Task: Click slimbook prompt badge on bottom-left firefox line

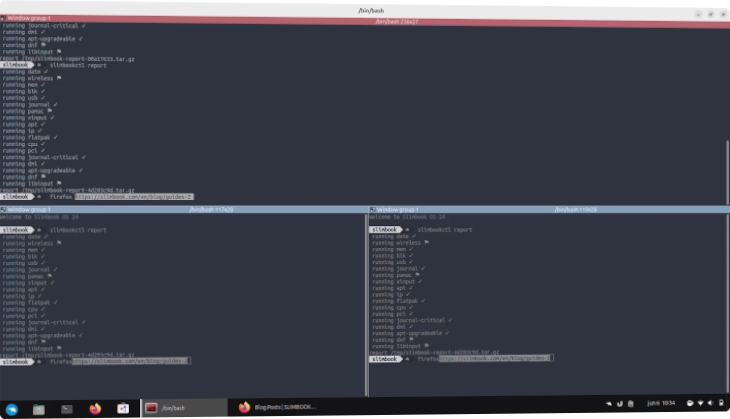Action: tap(17, 362)
